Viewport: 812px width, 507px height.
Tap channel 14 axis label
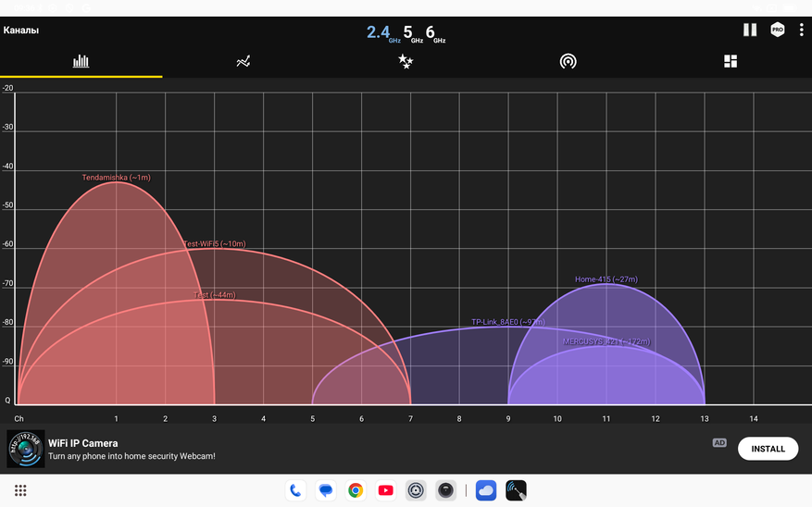tap(754, 418)
